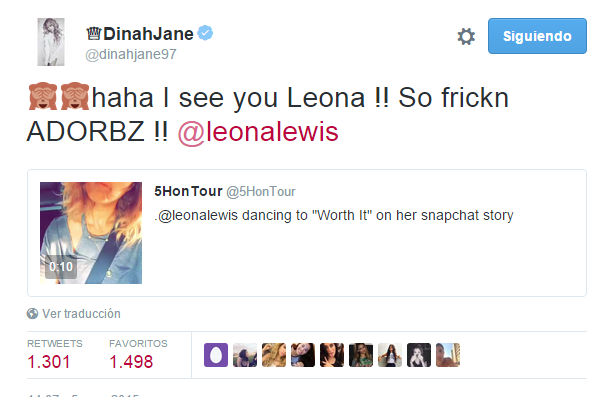Click the globe translation icon
616x397 pixels.
[x=32, y=314]
